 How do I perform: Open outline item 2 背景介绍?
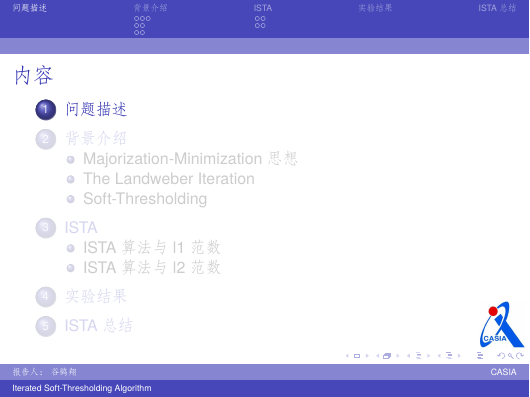[x=96, y=138]
